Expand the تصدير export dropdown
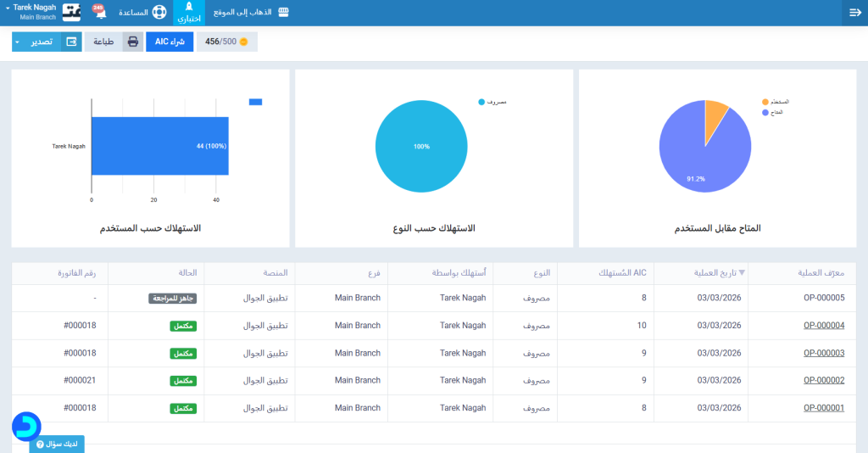Image resolution: width=868 pixels, height=453 pixels. click(x=17, y=42)
